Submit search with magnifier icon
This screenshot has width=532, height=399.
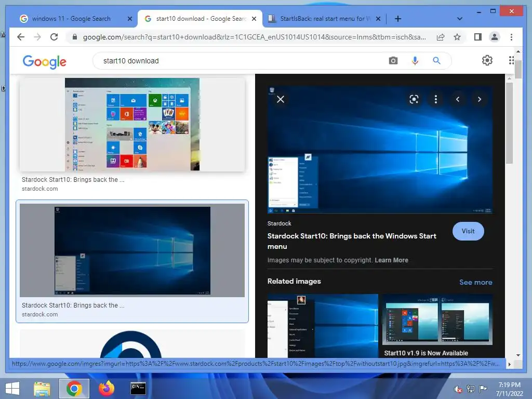pyautogui.click(x=436, y=61)
